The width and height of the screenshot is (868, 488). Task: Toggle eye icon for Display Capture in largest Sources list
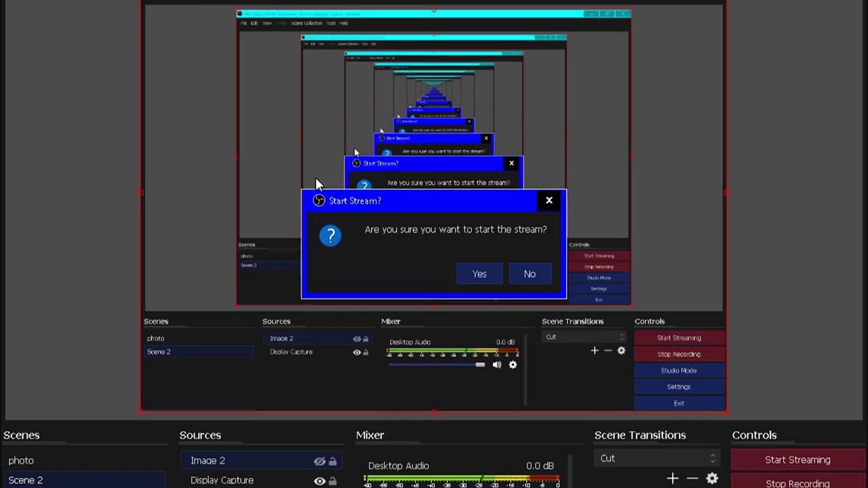[319, 481]
